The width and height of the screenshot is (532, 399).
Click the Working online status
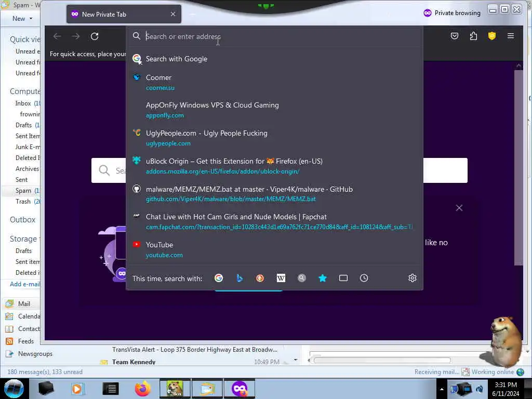click(x=493, y=372)
